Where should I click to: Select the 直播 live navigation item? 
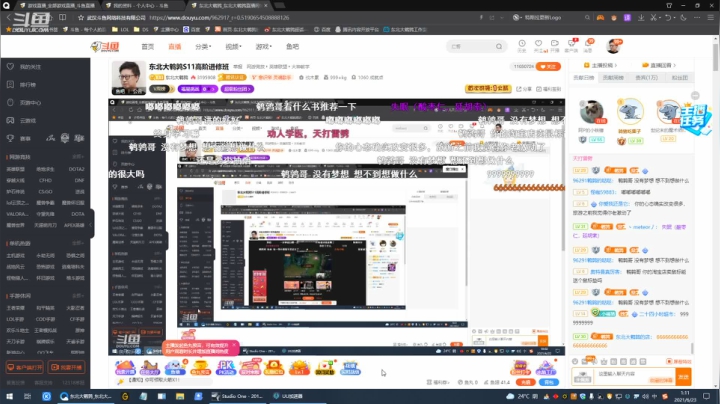tap(174, 46)
